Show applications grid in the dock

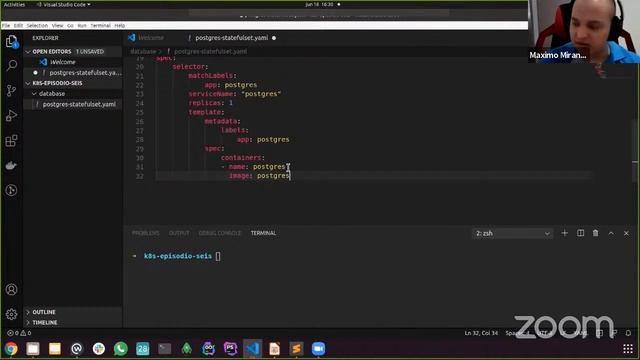tap(628, 349)
